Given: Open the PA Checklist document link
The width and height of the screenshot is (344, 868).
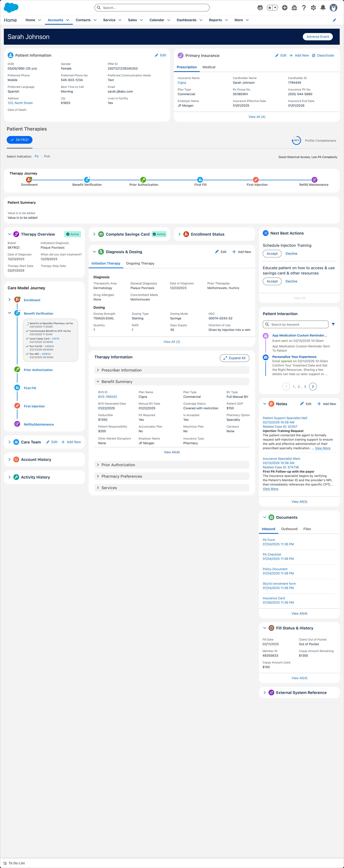Looking at the screenshot, I should point(272,554).
